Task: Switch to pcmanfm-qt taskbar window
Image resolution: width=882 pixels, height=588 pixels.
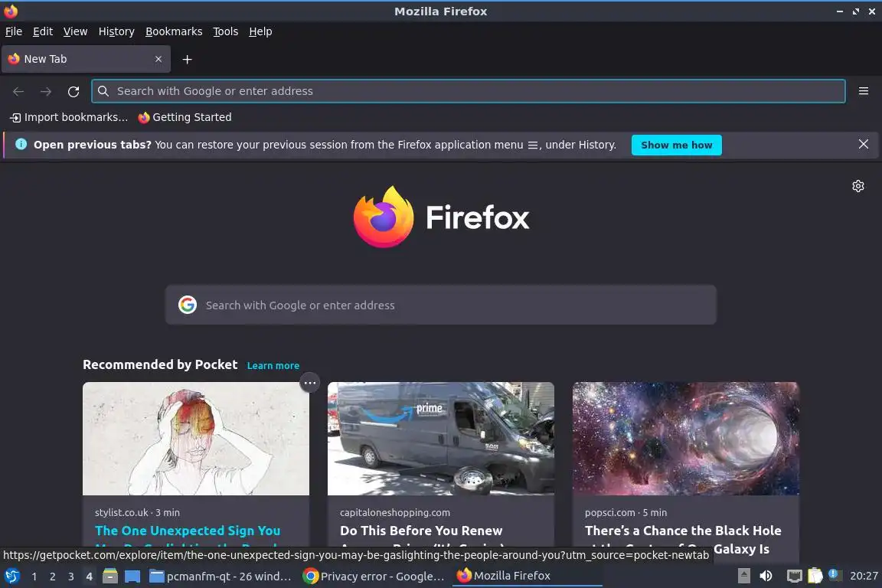Action: [x=220, y=576]
